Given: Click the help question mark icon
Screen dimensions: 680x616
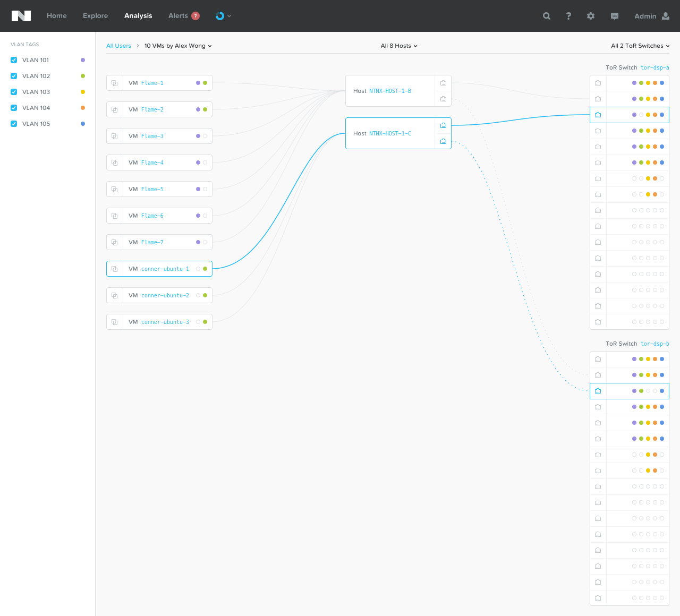Looking at the screenshot, I should point(568,16).
